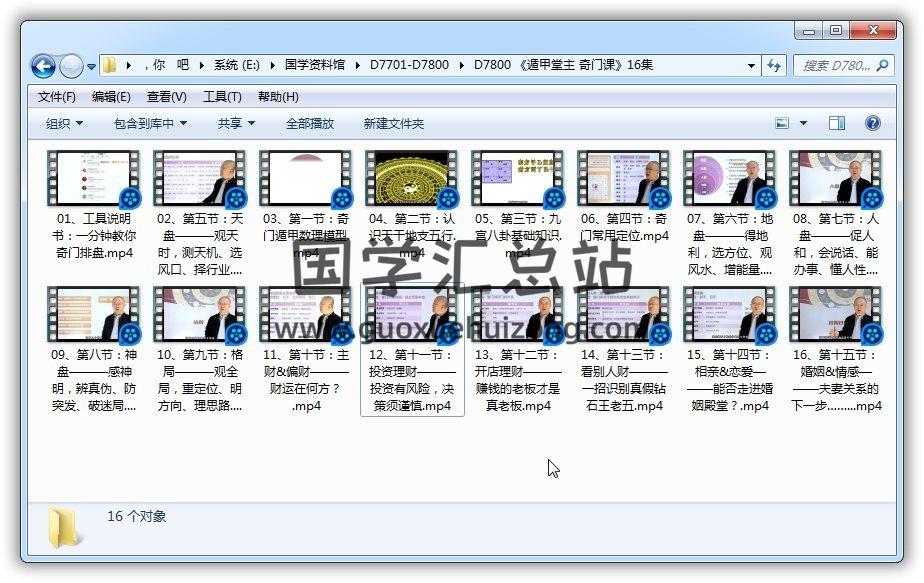Select video 04、第二节：认识天干地支五行
The width and height of the screenshot is (924, 583).
point(412,205)
